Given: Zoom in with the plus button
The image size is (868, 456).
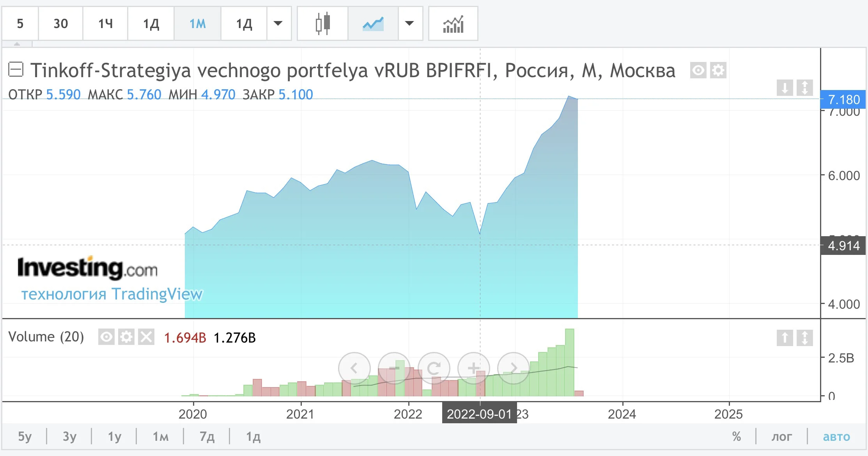Looking at the screenshot, I should click(473, 368).
